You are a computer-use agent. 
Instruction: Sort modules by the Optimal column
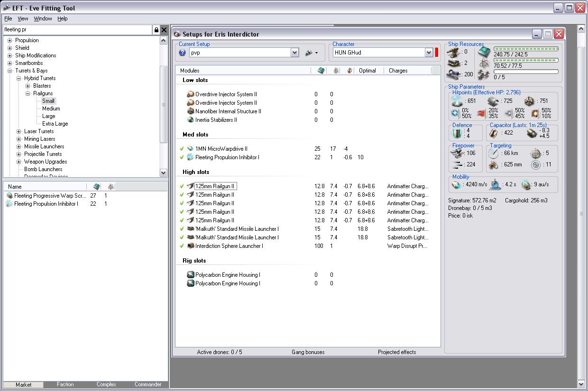pyautogui.click(x=367, y=71)
